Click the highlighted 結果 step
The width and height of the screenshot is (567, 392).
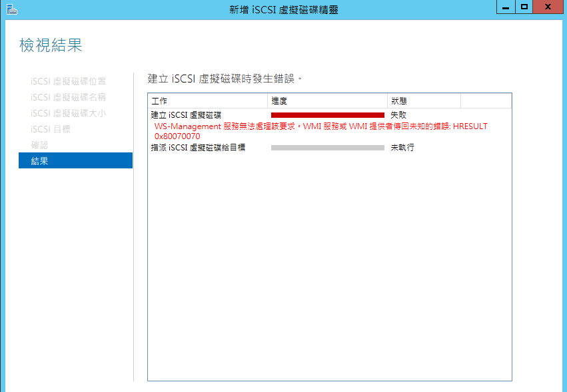pos(75,160)
